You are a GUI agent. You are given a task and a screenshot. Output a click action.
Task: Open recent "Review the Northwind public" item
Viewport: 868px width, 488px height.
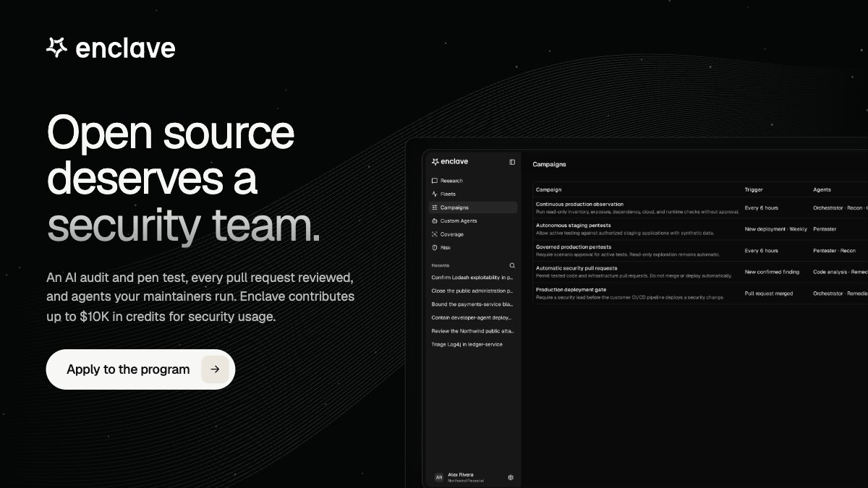click(x=472, y=330)
